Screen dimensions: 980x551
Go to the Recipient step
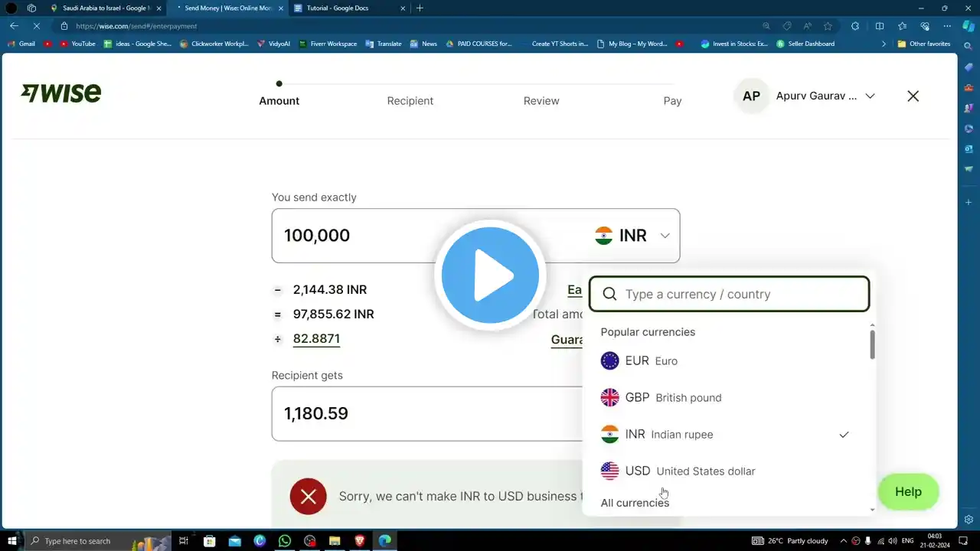pos(410,101)
